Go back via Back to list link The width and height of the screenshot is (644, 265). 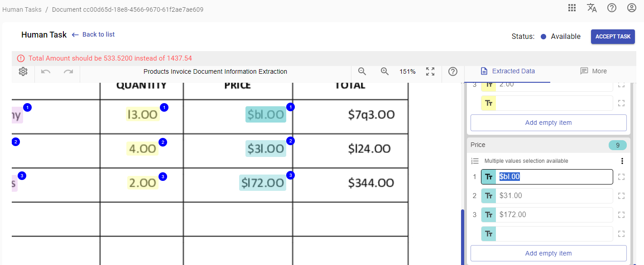click(x=93, y=34)
